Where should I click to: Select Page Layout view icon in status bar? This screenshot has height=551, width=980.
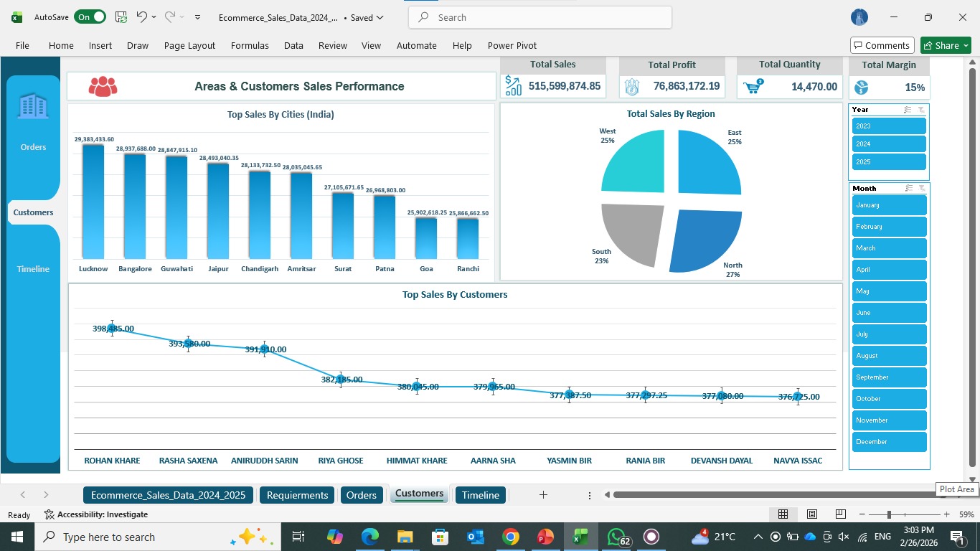click(812, 514)
